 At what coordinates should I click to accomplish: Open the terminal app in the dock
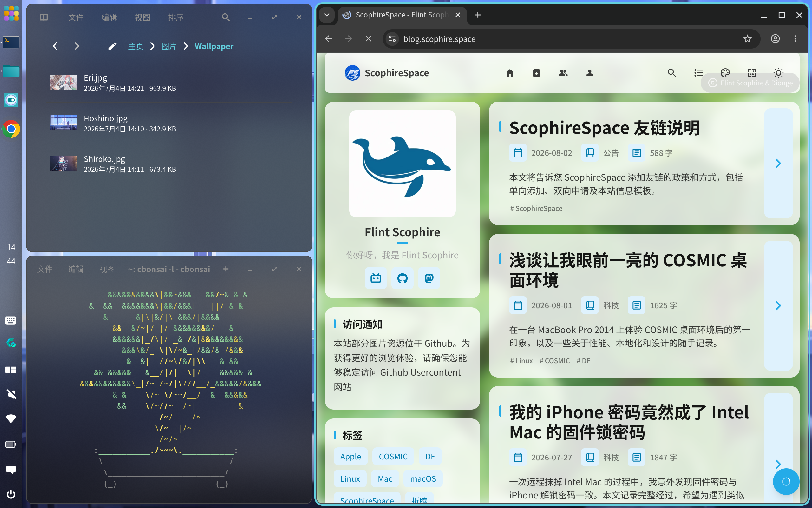point(11,42)
